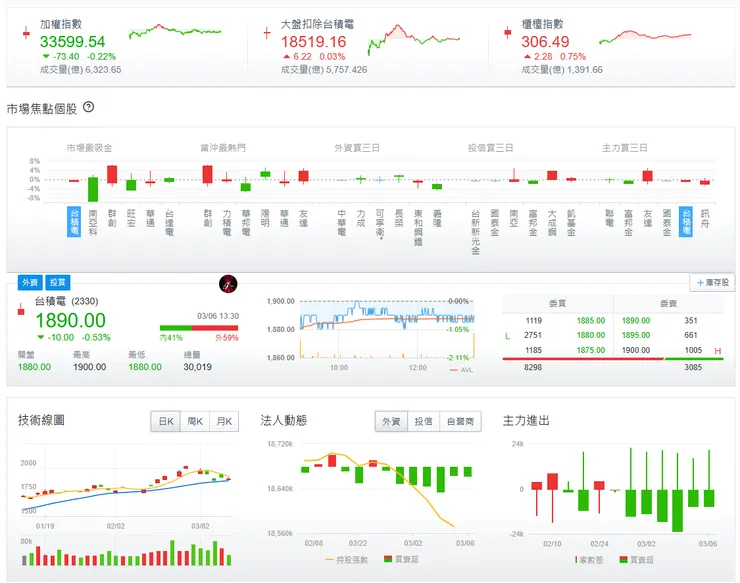Image resolution: width=740 pixels, height=583 pixels.
Task: Click the 內41% 外59% ratio bar
Action: 199,328
